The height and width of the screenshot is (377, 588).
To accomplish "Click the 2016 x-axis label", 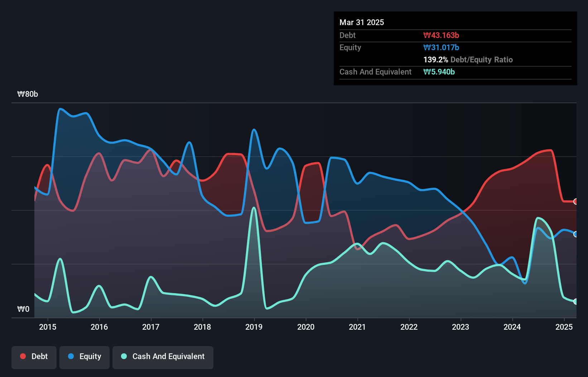I will coord(99,327).
